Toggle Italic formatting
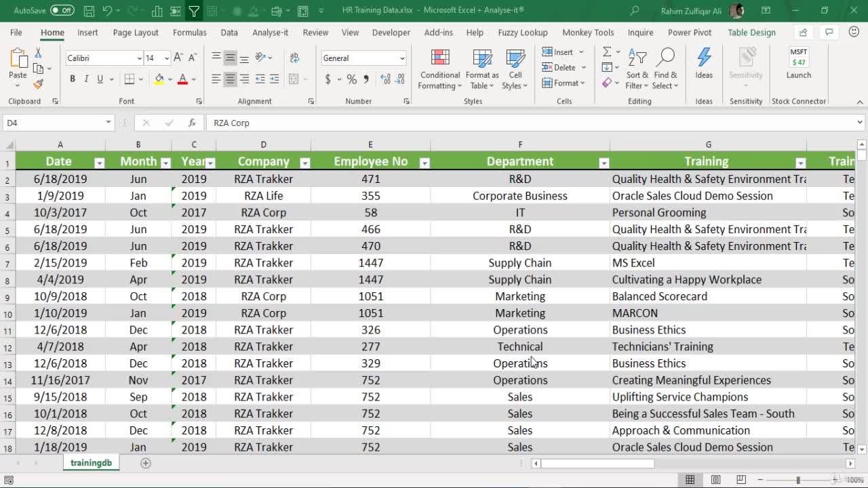This screenshot has height=488, width=868. (x=86, y=79)
